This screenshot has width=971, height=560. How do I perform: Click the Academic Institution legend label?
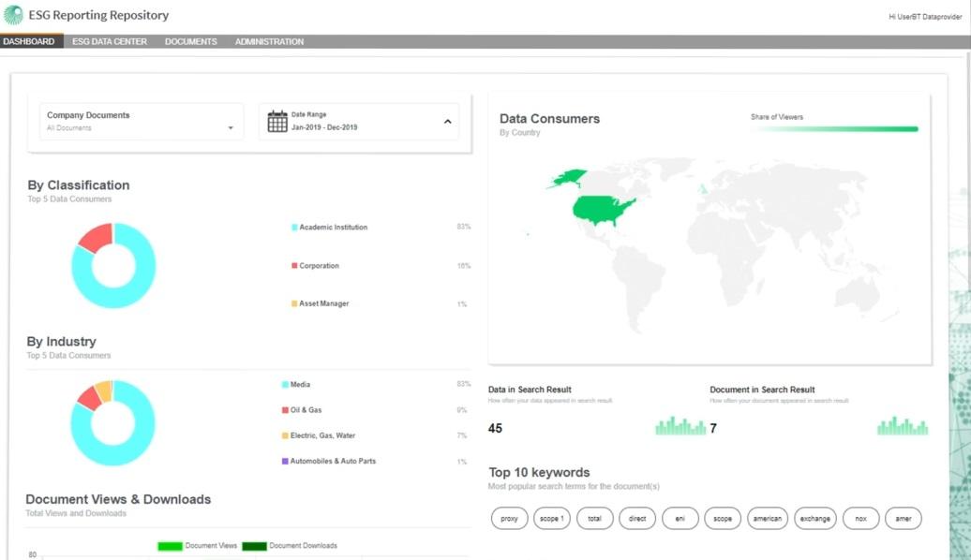click(x=333, y=228)
